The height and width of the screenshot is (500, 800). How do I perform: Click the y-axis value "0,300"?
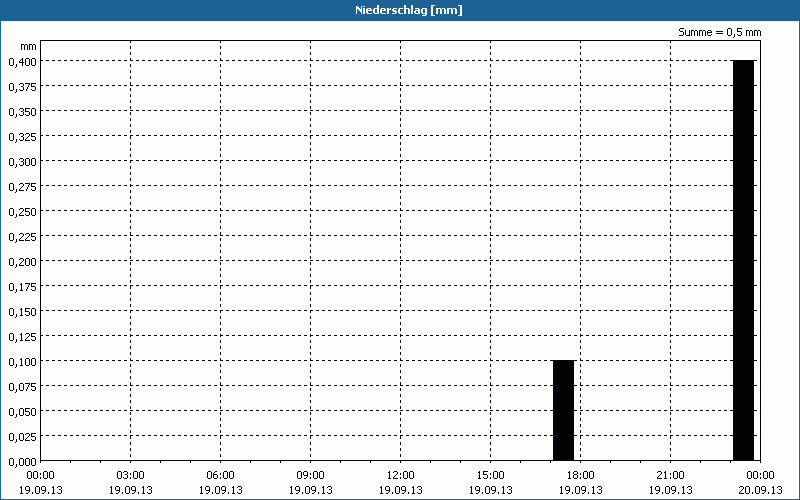pyautogui.click(x=22, y=161)
